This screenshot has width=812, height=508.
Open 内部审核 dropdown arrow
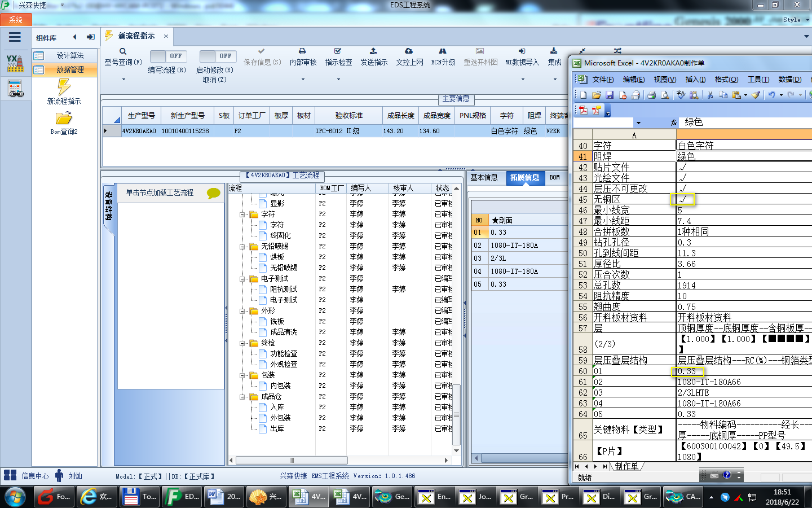coord(303,79)
